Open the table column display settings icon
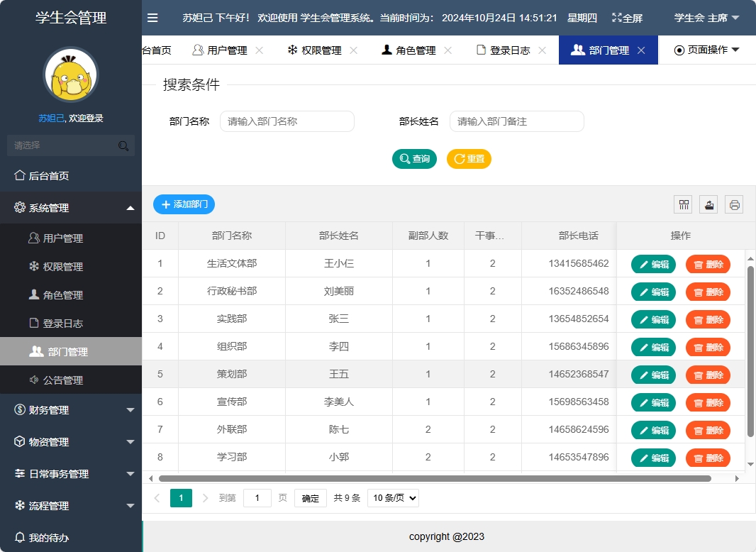The image size is (756, 552). (x=683, y=204)
